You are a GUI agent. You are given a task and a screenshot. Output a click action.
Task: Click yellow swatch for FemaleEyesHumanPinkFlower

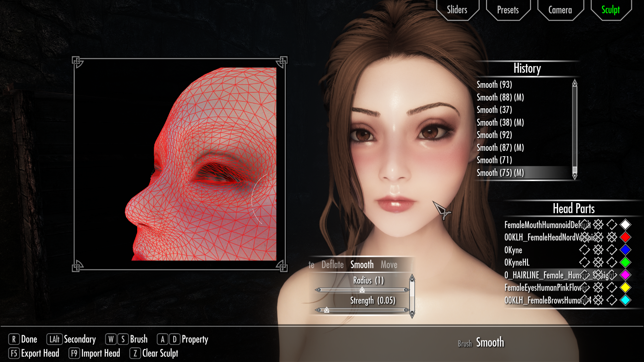pyautogui.click(x=625, y=288)
